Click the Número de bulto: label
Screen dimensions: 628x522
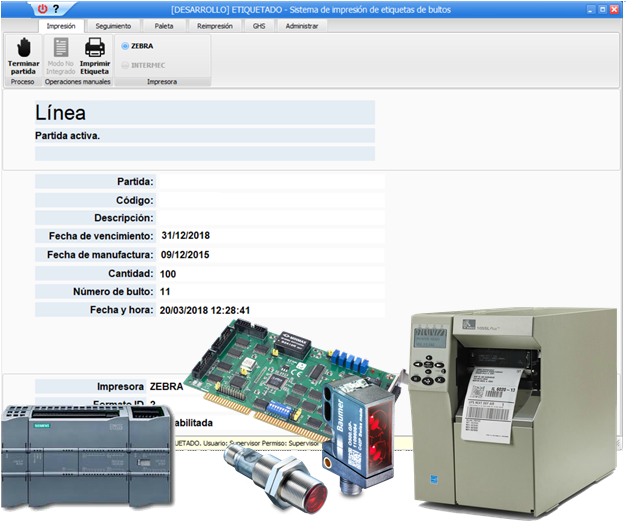[113, 292]
